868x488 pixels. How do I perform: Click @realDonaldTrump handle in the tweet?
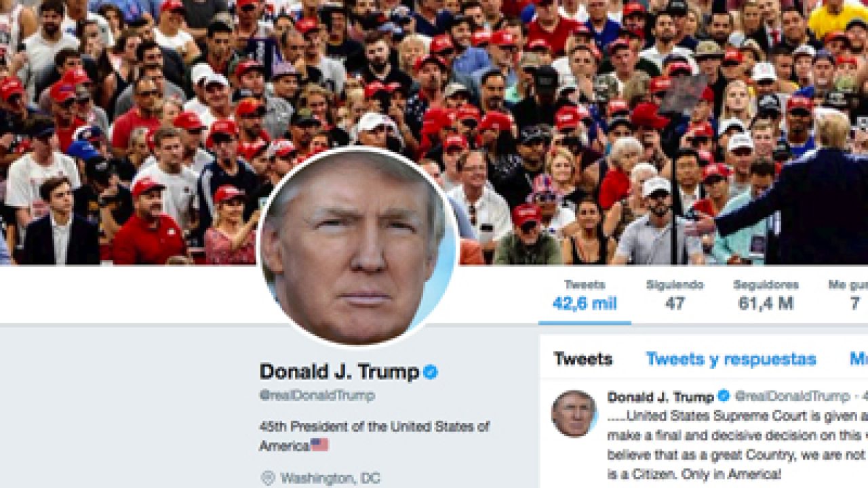pos(792,396)
